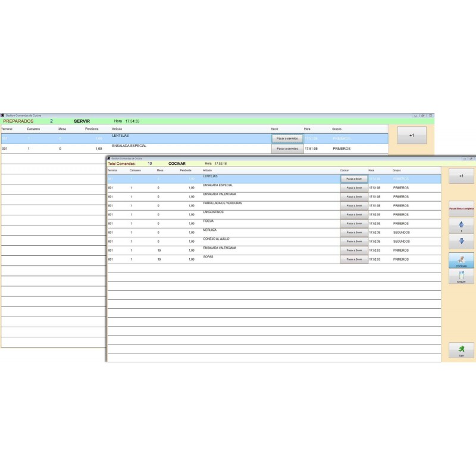The height and width of the screenshot is (476, 476).
Task: Click Pasar a Servir for MERLUZA
Action: click(x=354, y=233)
